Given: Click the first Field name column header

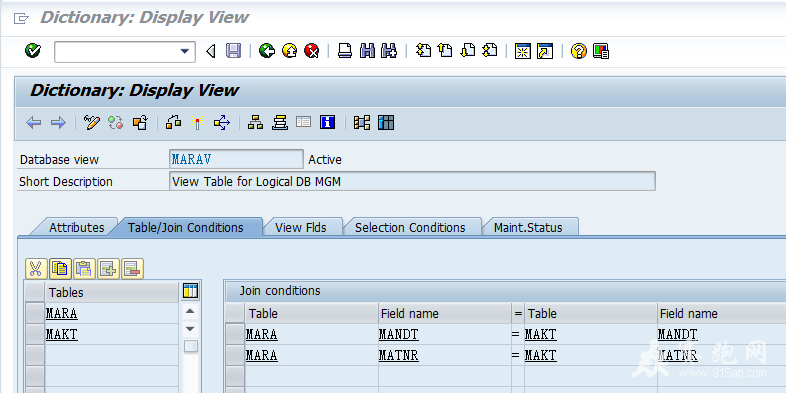Looking at the screenshot, I should click(444, 313).
